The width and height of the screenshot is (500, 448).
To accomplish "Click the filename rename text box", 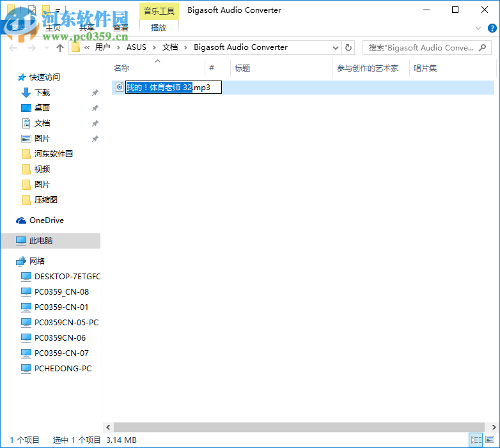I will click(173, 88).
